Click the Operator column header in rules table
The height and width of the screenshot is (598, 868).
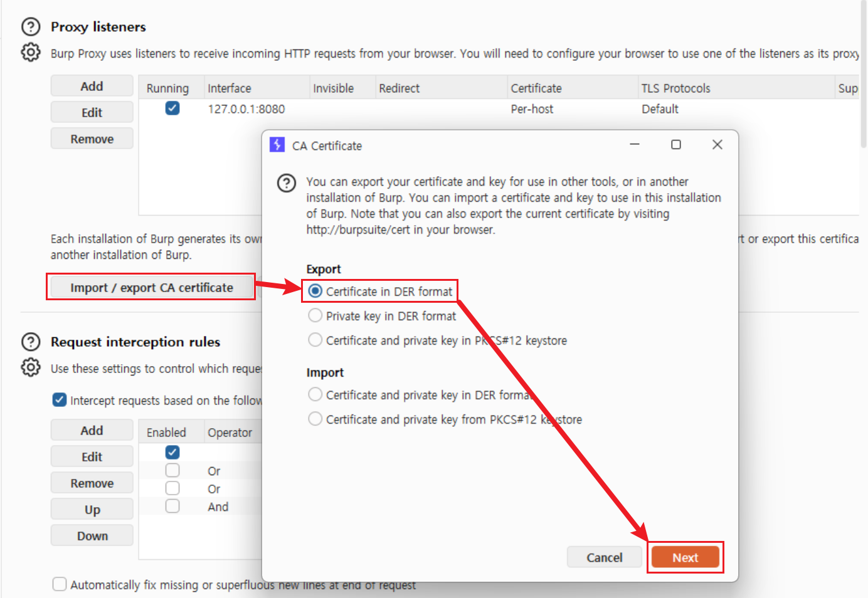tap(233, 433)
